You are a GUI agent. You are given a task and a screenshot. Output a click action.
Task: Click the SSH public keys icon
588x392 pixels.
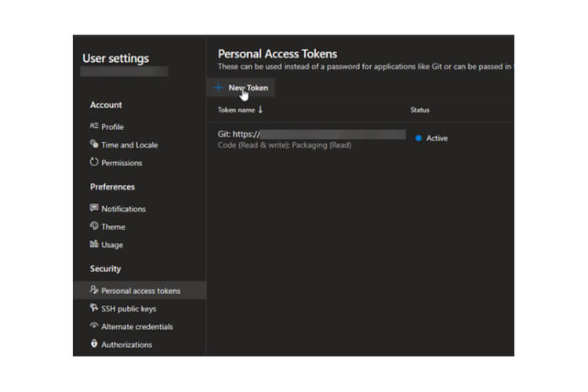pos(94,309)
